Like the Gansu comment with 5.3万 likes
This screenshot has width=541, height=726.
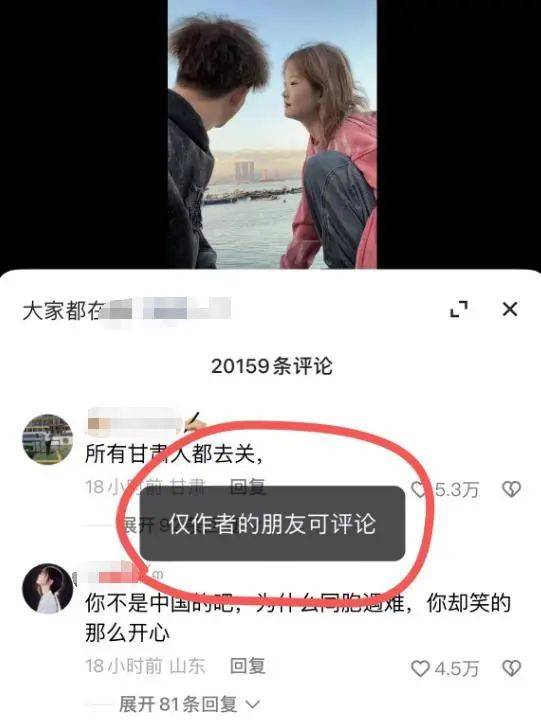(x=420, y=489)
